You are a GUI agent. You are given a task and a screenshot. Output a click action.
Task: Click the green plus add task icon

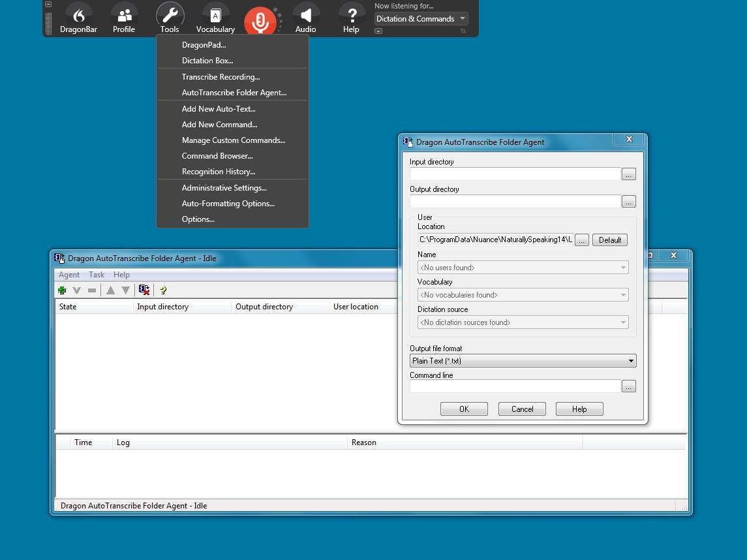62,290
